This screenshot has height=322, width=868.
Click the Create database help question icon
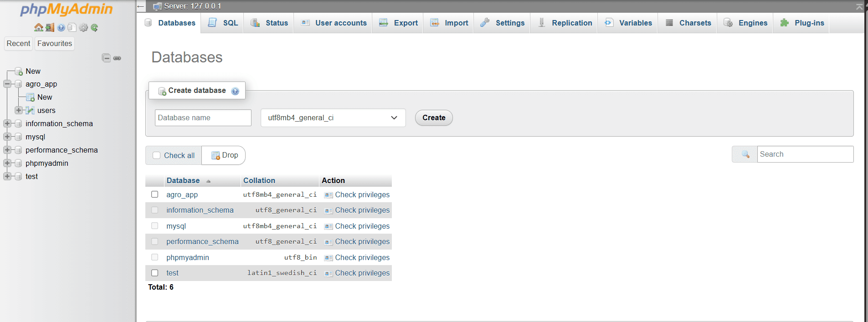click(x=235, y=91)
